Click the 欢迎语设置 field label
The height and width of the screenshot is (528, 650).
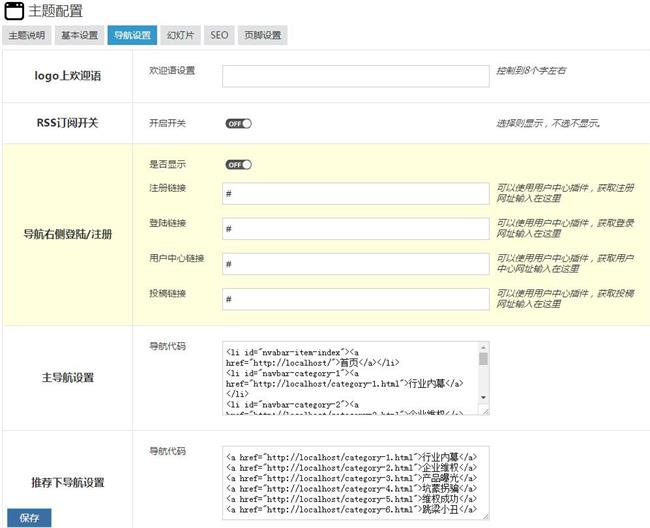coord(172,71)
